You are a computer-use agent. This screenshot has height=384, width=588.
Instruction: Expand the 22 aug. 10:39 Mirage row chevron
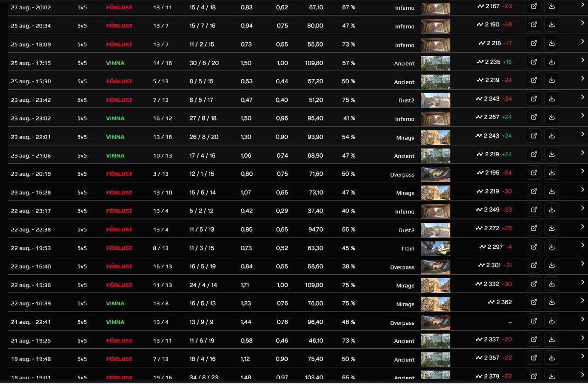coord(583,301)
